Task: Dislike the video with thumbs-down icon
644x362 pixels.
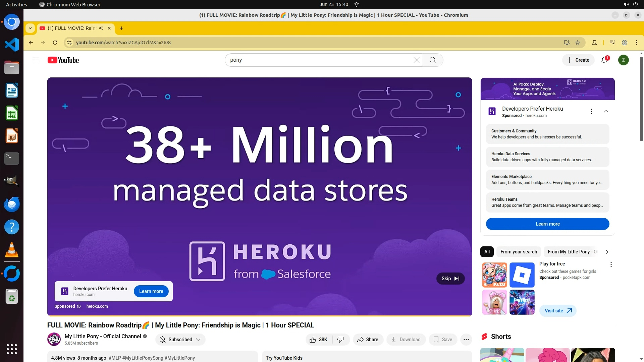Action: pyautogui.click(x=340, y=340)
